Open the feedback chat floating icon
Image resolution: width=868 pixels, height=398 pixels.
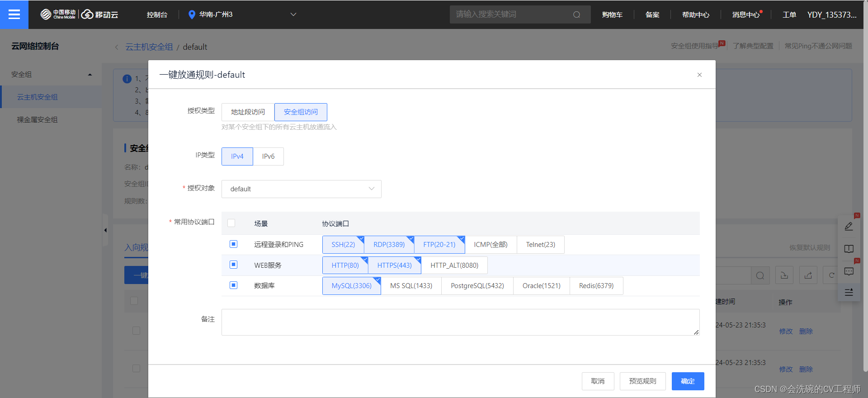pos(849,271)
